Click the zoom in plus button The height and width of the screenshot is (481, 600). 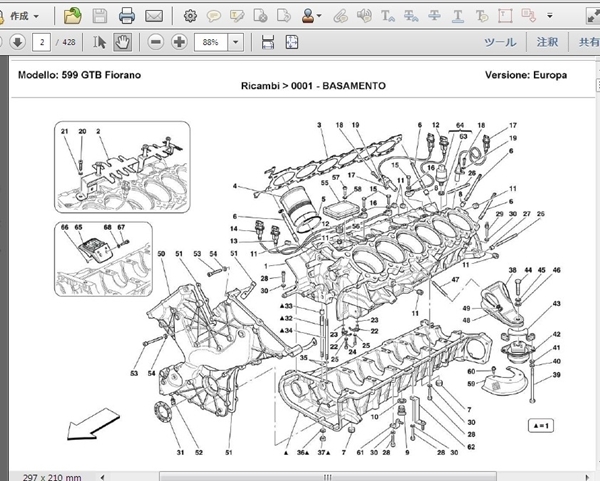[179, 42]
